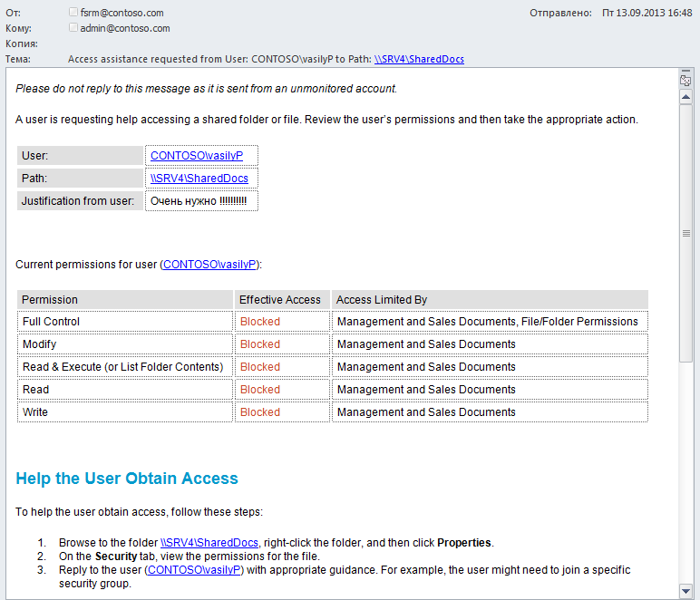This screenshot has height=600, width=700.
Task: Click 'To help the user obtain access' sentence
Action: pyautogui.click(x=140, y=512)
